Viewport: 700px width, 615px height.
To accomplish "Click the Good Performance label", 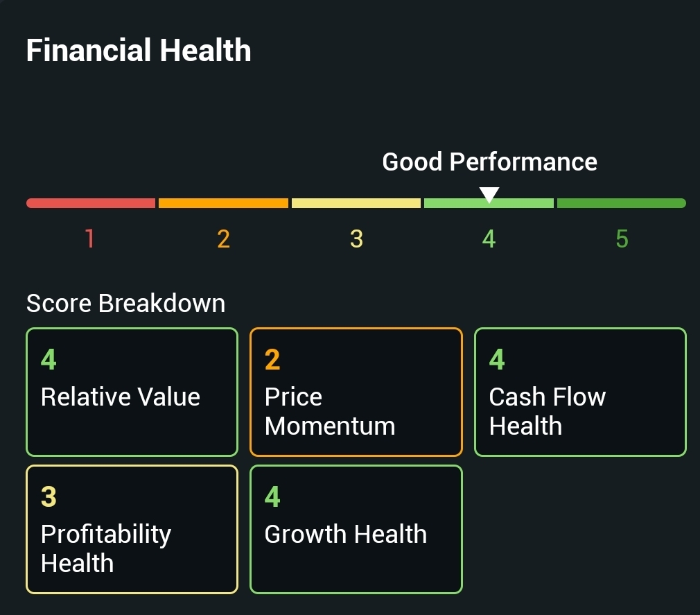I will tap(489, 162).
